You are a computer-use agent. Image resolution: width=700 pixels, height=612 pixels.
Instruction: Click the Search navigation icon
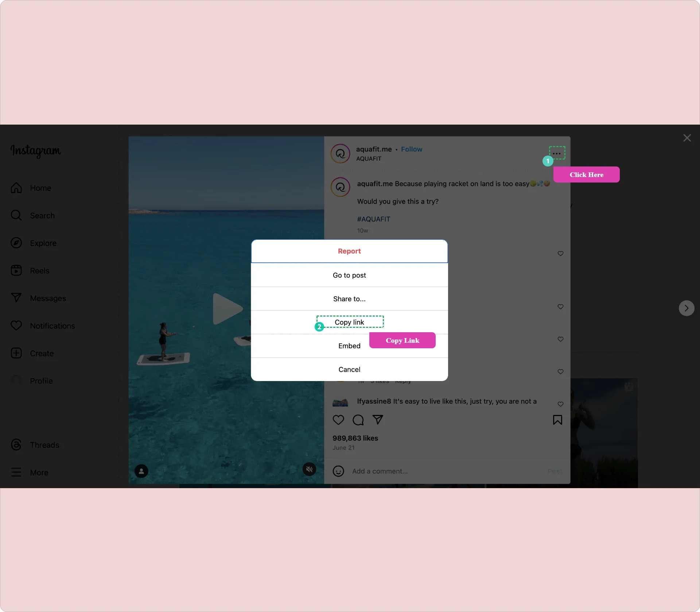pos(17,215)
